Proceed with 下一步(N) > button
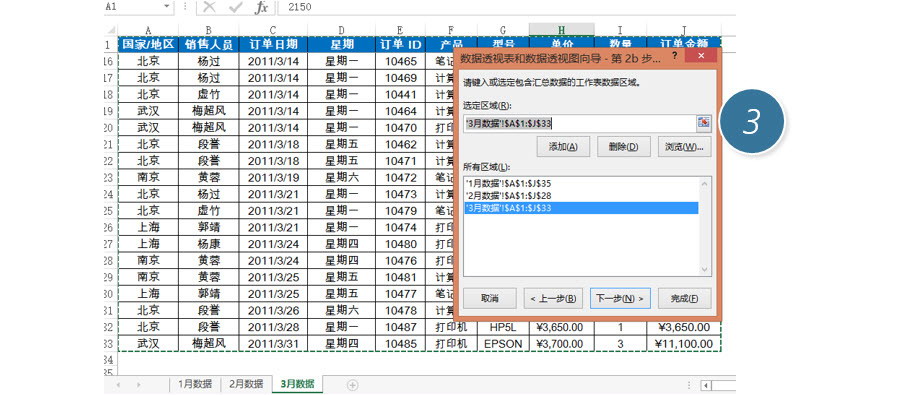900x395 pixels. point(620,299)
